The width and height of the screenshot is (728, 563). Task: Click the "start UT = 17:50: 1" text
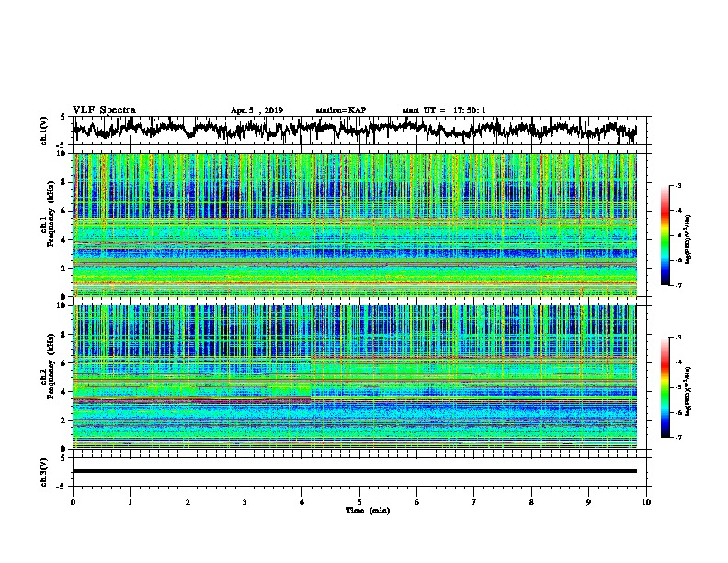click(x=444, y=110)
